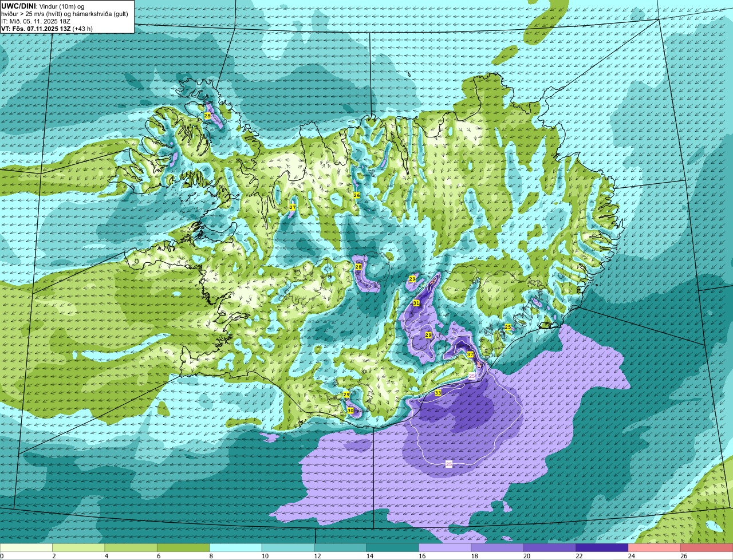The width and height of the screenshot is (733, 560).
Task: Click the legend scale tick label 12
Action: [317, 556]
